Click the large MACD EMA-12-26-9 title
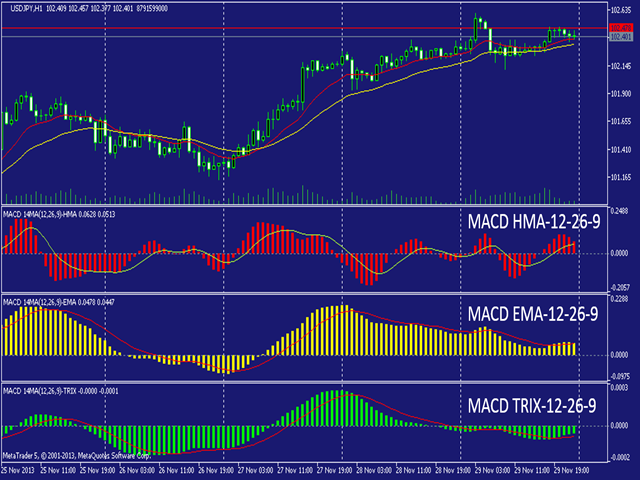The width and height of the screenshot is (640, 480). tap(533, 314)
